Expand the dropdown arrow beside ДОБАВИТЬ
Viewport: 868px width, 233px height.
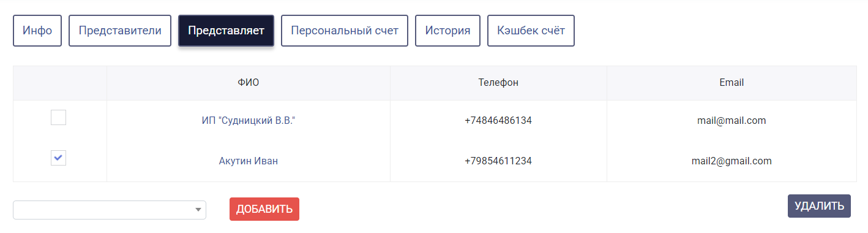pyautogui.click(x=198, y=210)
